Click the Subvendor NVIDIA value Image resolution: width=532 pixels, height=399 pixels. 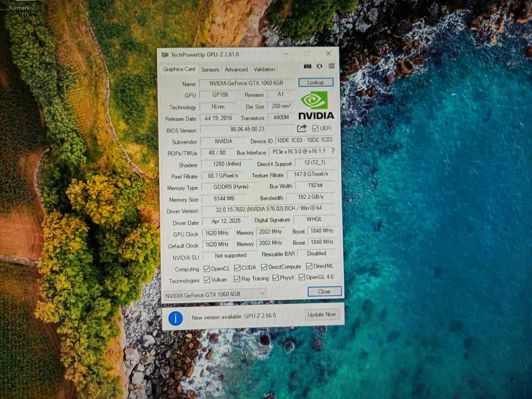point(223,141)
